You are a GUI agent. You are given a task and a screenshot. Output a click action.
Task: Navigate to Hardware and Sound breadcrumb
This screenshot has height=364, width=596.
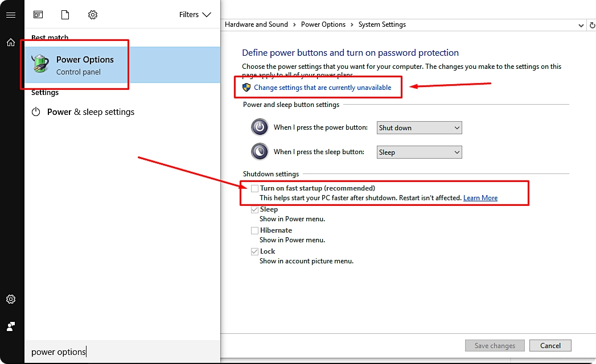[x=256, y=24]
